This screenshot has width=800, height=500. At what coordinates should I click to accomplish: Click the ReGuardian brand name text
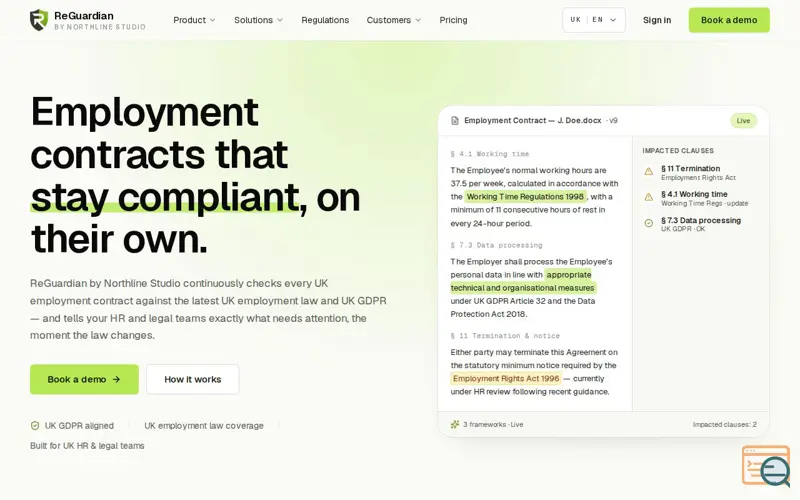point(84,15)
